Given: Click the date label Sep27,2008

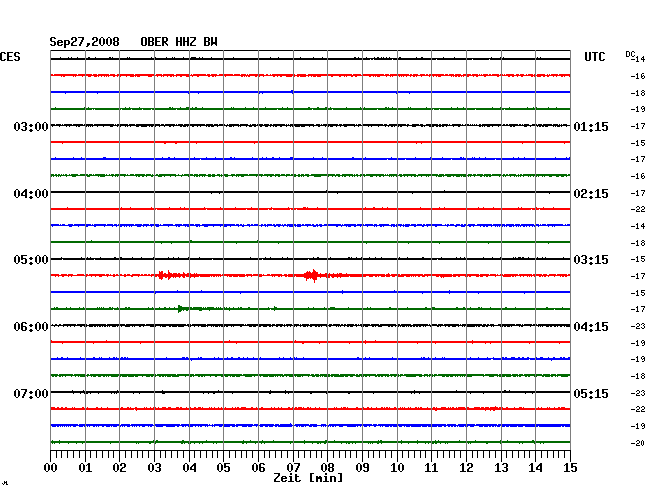Looking at the screenshot, I should click(x=84, y=42).
